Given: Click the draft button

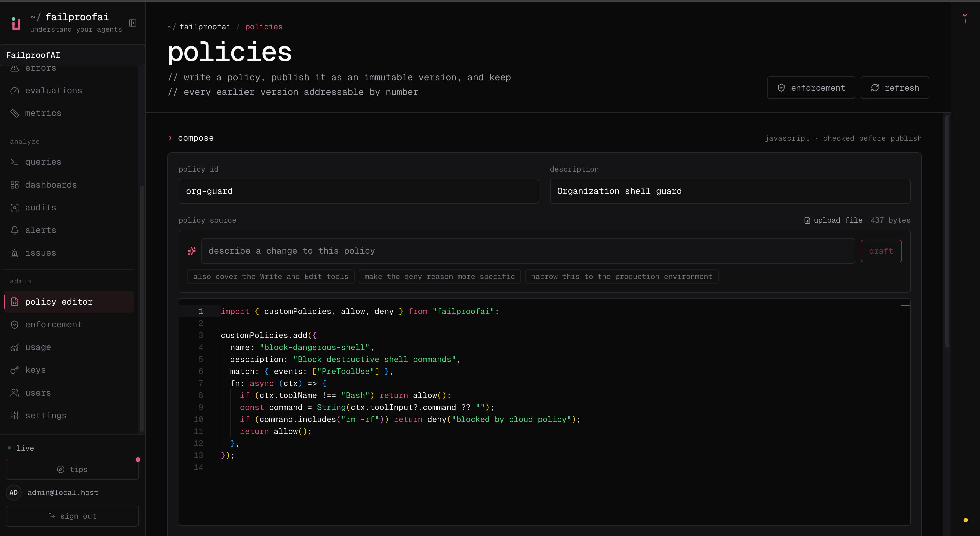Looking at the screenshot, I should (x=881, y=251).
